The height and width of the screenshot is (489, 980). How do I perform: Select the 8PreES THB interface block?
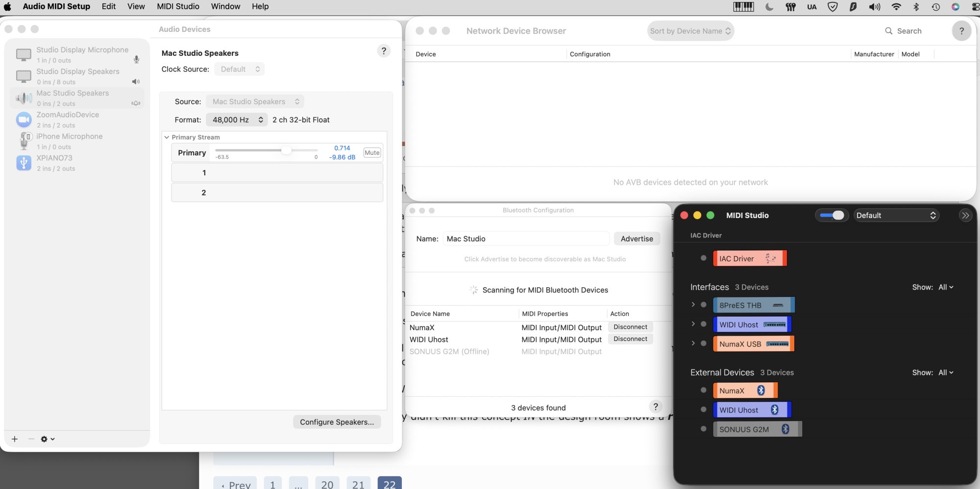754,305
